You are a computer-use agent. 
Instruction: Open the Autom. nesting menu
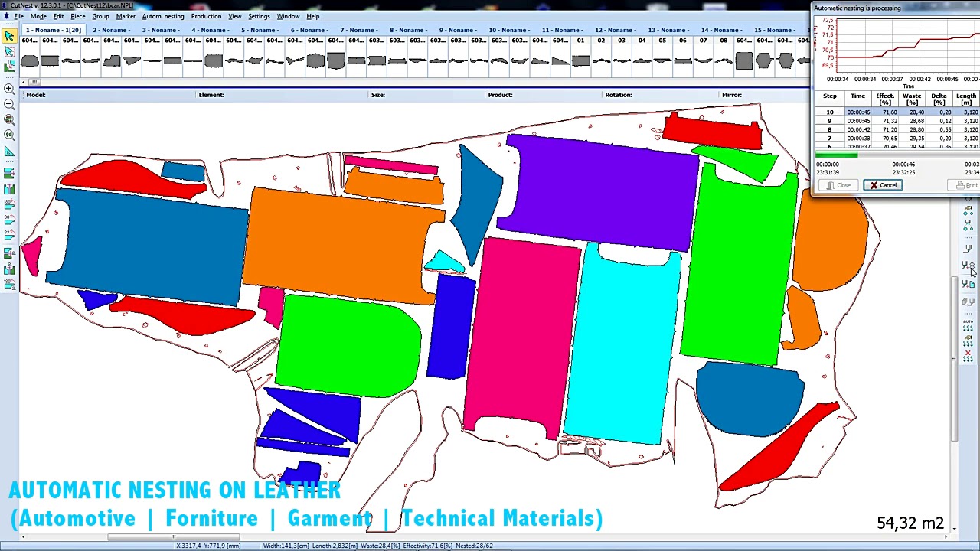coord(162,16)
